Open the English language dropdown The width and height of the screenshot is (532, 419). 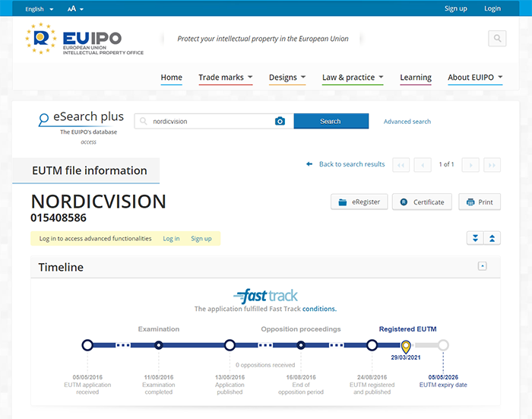(39, 9)
